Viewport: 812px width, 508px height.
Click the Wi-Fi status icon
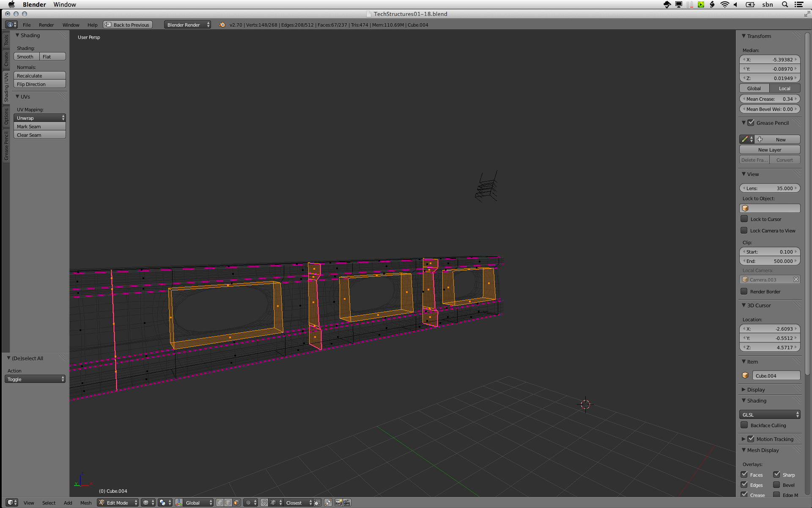(x=725, y=5)
